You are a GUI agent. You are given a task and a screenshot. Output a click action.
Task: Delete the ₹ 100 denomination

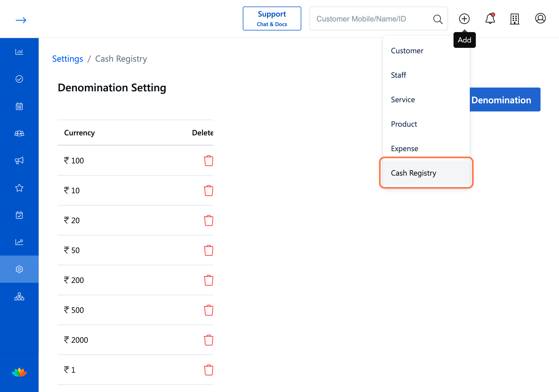click(x=209, y=161)
